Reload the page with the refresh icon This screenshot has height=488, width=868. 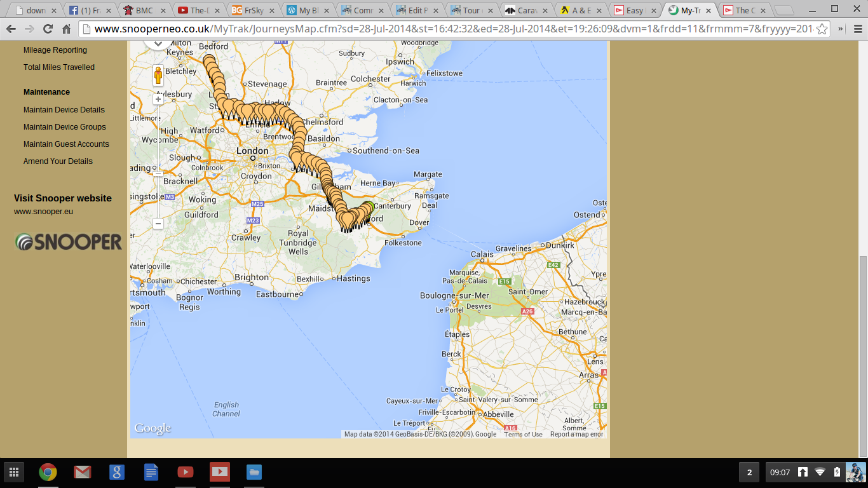(48, 29)
